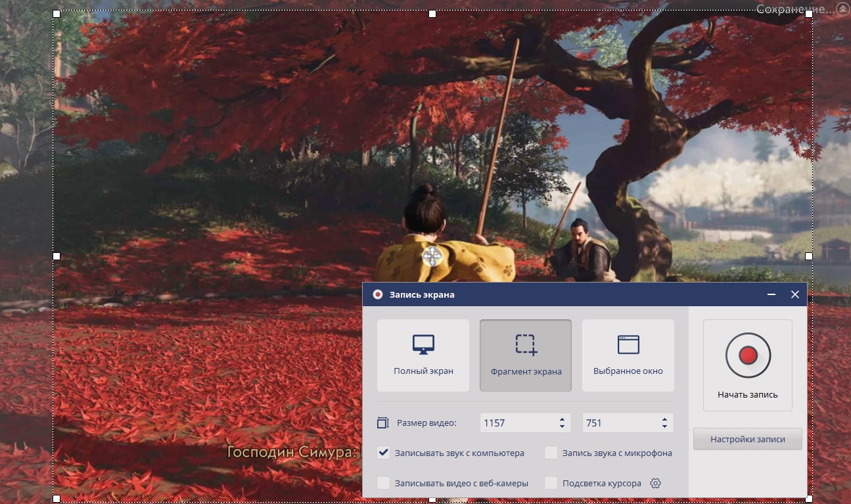Click the bottom-left selection corner handle
The width and height of the screenshot is (851, 504).
click(x=56, y=499)
